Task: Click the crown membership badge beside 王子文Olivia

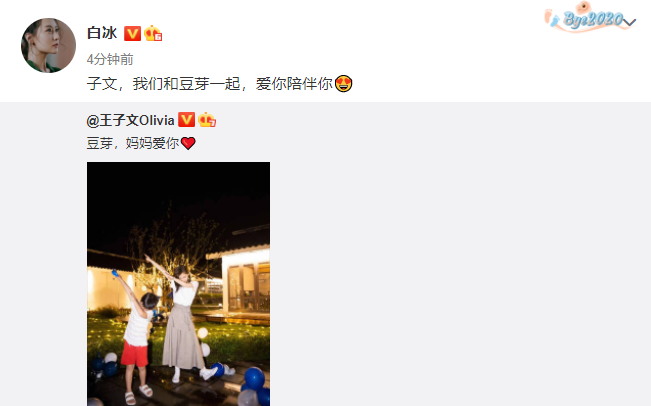Action: (x=207, y=120)
